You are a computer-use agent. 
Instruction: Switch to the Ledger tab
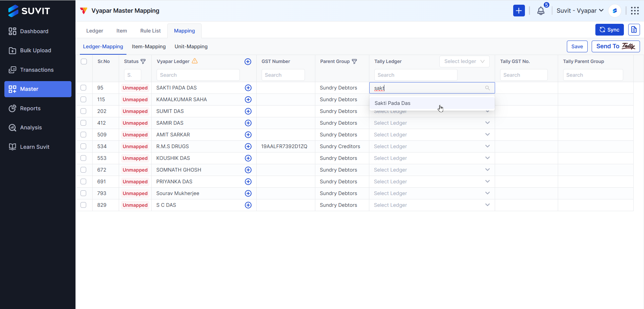(95, 31)
